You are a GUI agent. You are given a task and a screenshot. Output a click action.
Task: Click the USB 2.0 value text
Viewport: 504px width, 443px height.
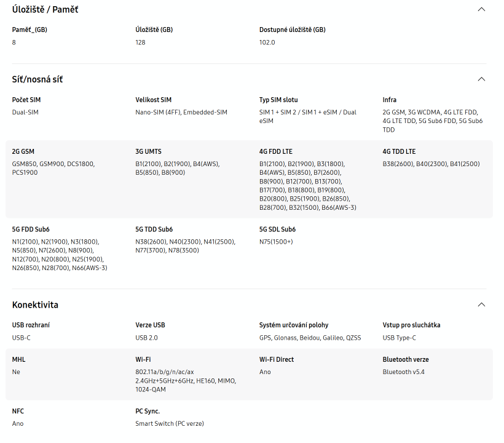[146, 338]
